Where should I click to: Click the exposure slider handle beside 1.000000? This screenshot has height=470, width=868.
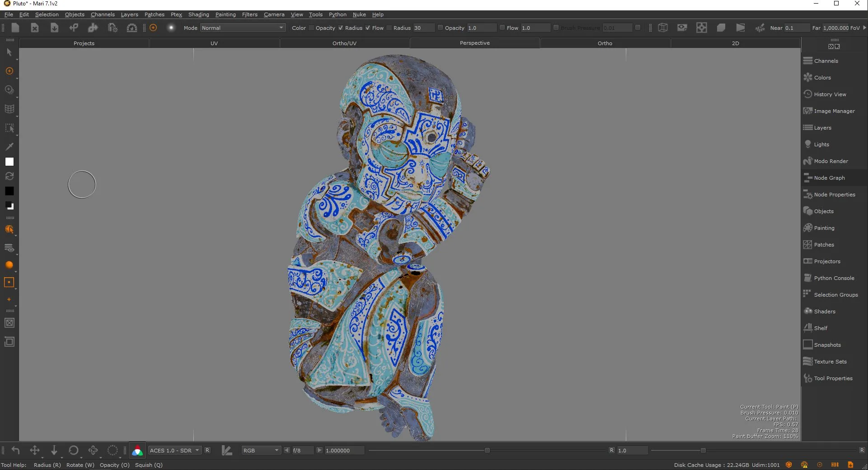(x=487, y=451)
